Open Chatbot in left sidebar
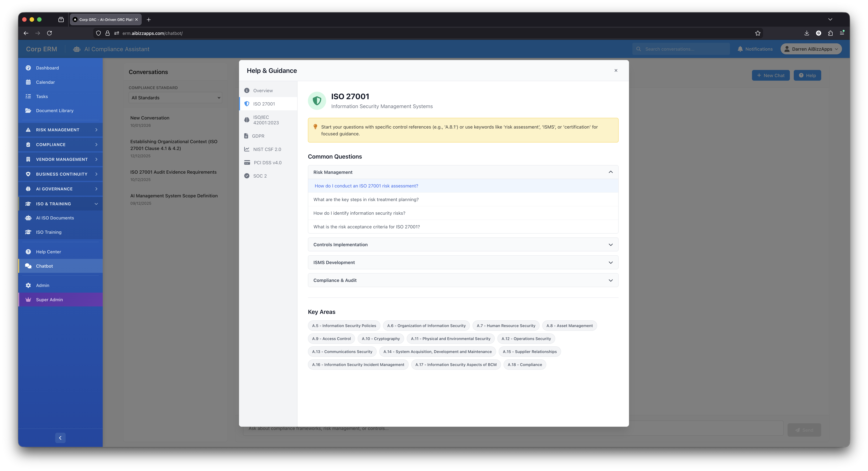Image resolution: width=868 pixels, height=471 pixels. [x=45, y=266]
